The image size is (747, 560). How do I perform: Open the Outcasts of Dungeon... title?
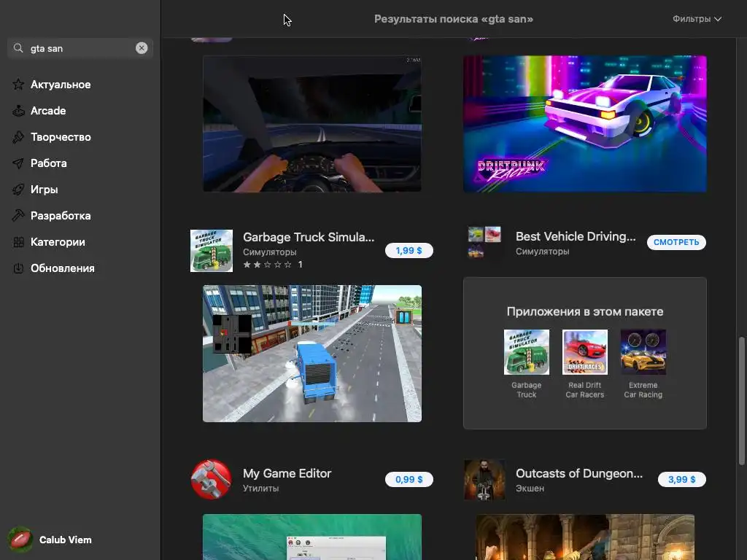pyautogui.click(x=578, y=473)
